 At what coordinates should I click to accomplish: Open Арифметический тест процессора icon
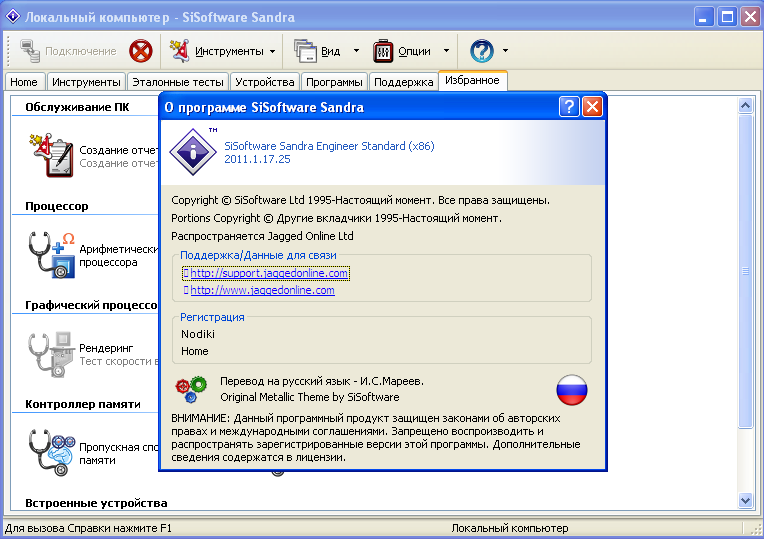[51, 254]
